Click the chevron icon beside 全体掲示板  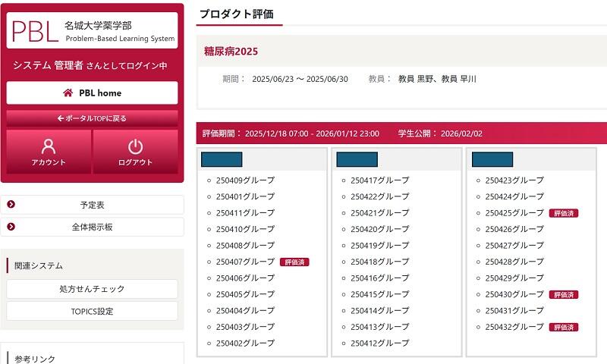pos(11,227)
